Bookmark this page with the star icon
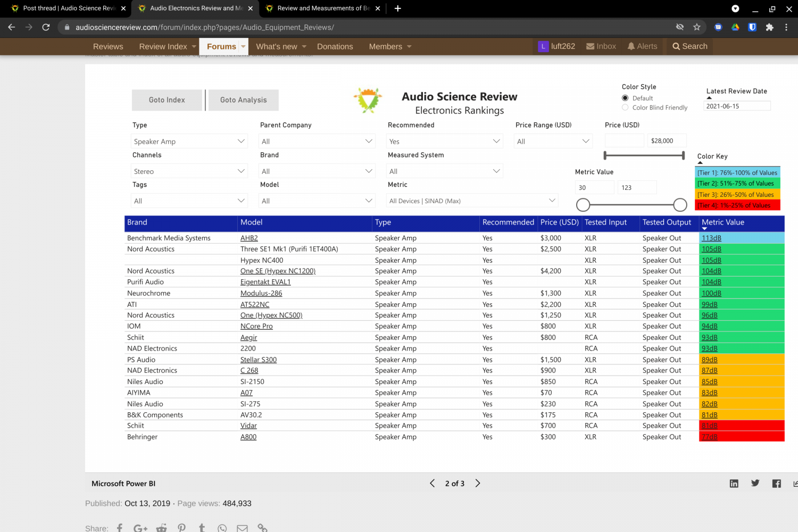Image resolution: width=798 pixels, height=532 pixels. point(697,27)
